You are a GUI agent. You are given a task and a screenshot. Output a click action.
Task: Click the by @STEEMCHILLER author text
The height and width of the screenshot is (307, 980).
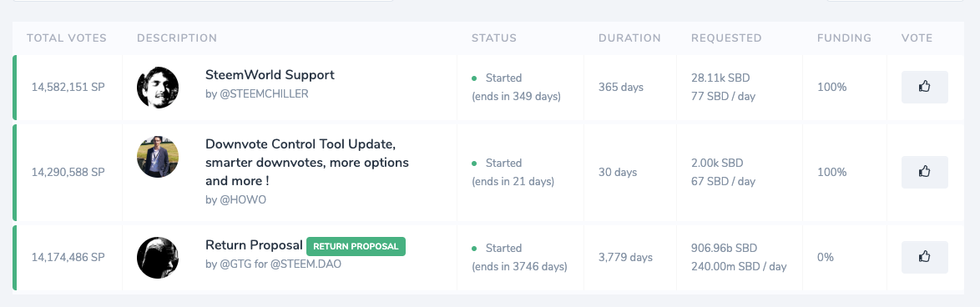point(257,94)
